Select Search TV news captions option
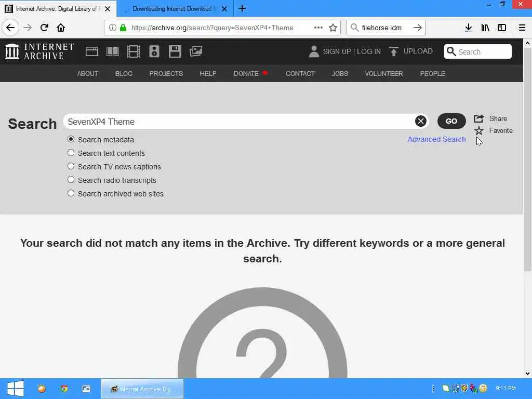 pos(71,166)
